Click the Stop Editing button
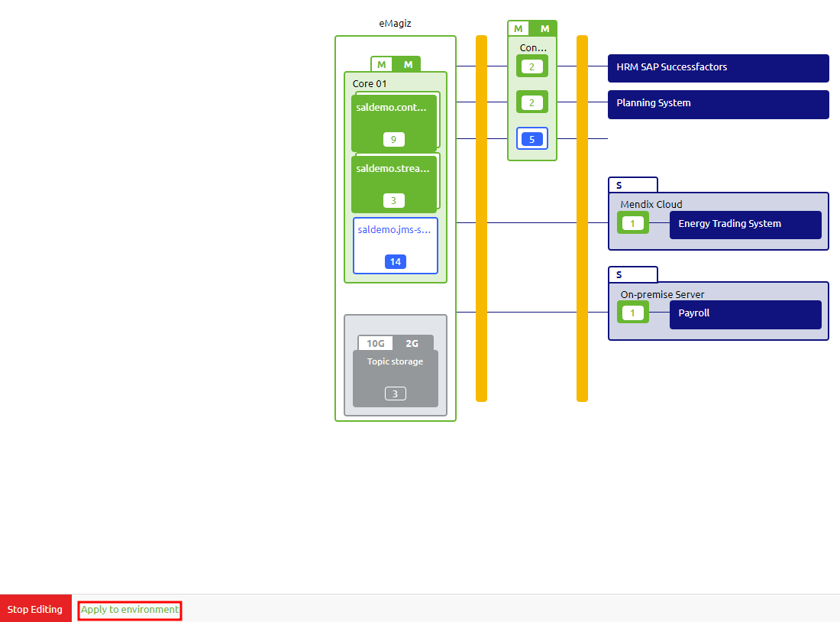 [x=35, y=609]
